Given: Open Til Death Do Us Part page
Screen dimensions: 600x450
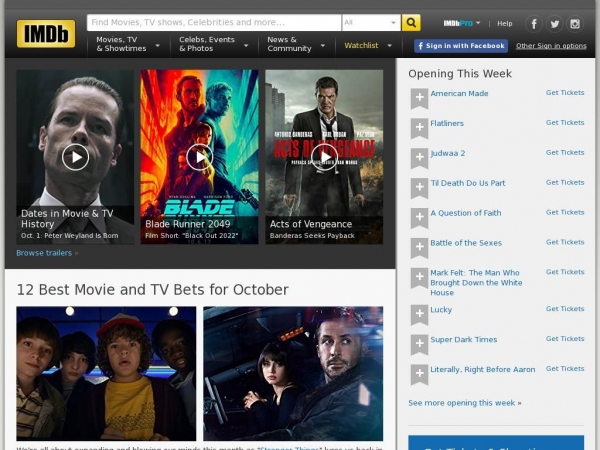Looking at the screenshot, I should 468,183.
